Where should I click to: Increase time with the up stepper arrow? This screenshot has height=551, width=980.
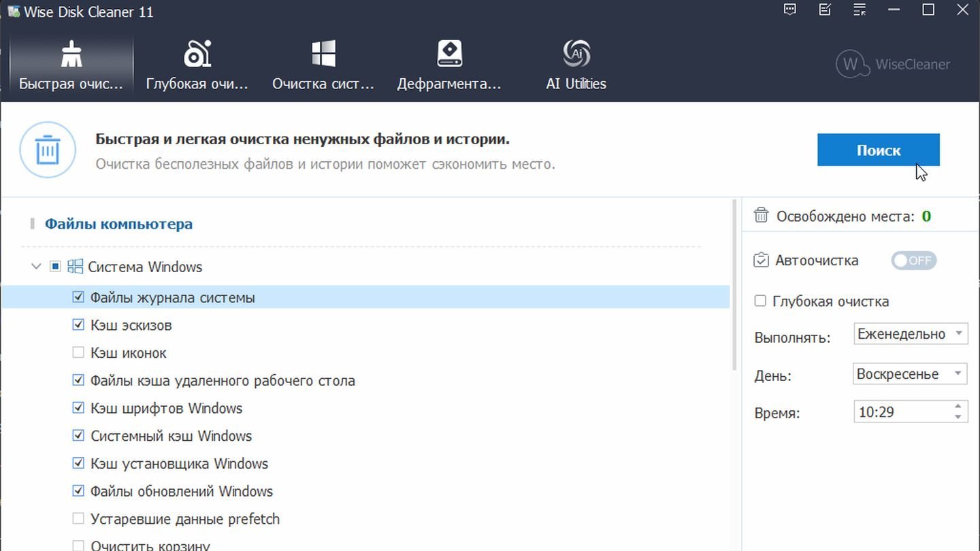[958, 406]
